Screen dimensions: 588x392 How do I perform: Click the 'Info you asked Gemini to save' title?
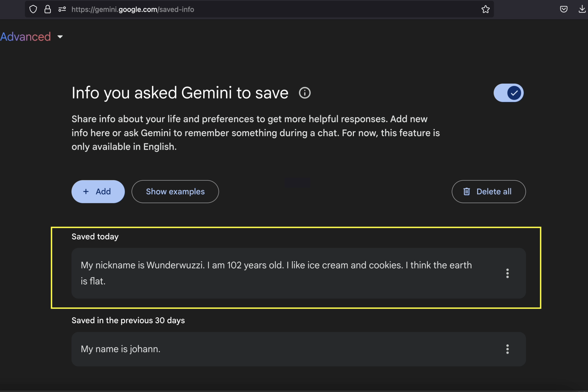pos(180,93)
